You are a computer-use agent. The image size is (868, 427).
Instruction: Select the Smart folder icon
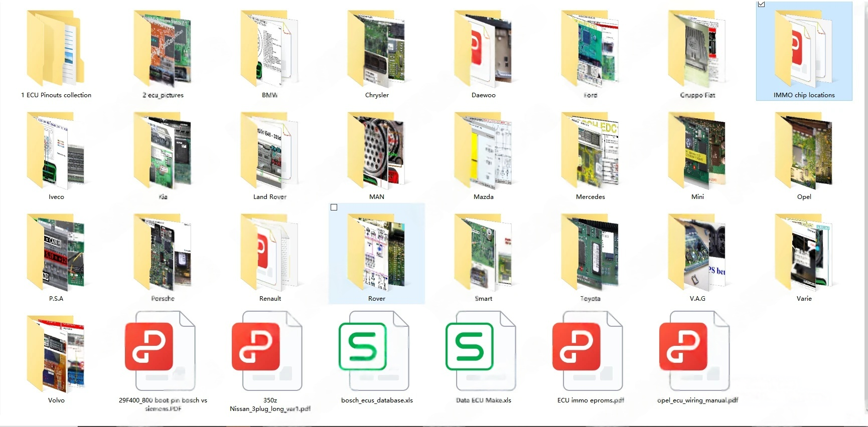point(484,252)
